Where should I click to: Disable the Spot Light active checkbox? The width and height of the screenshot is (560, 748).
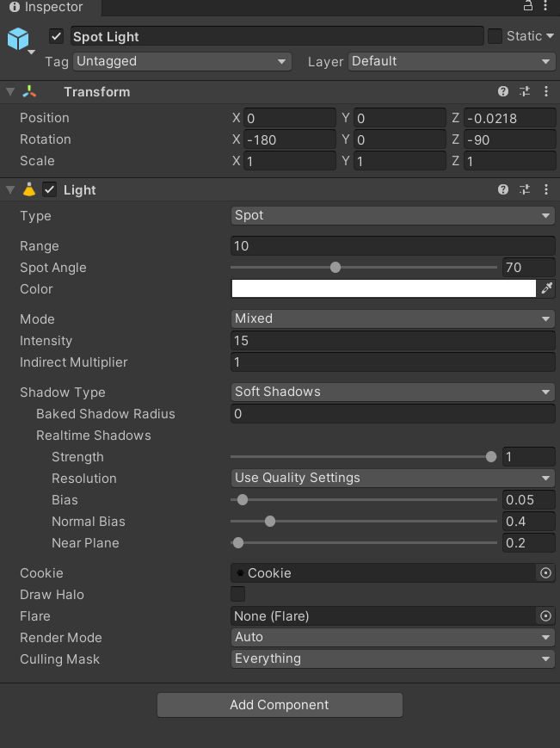57,36
